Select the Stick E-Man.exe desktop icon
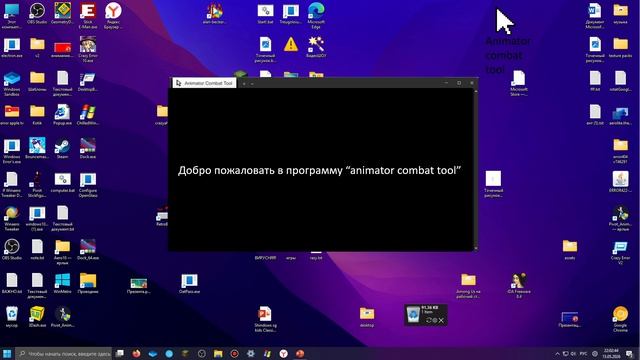The height and width of the screenshot is (360, 640). [88, 16]
